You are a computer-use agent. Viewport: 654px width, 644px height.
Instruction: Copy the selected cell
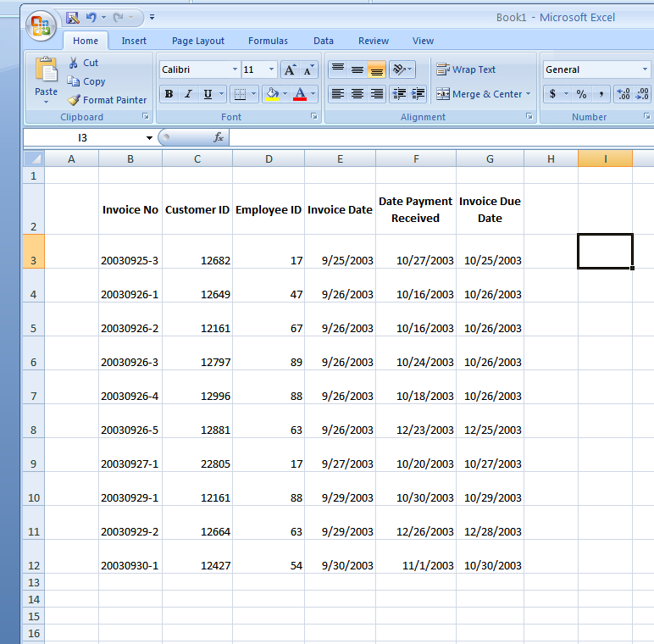(74, 81)
